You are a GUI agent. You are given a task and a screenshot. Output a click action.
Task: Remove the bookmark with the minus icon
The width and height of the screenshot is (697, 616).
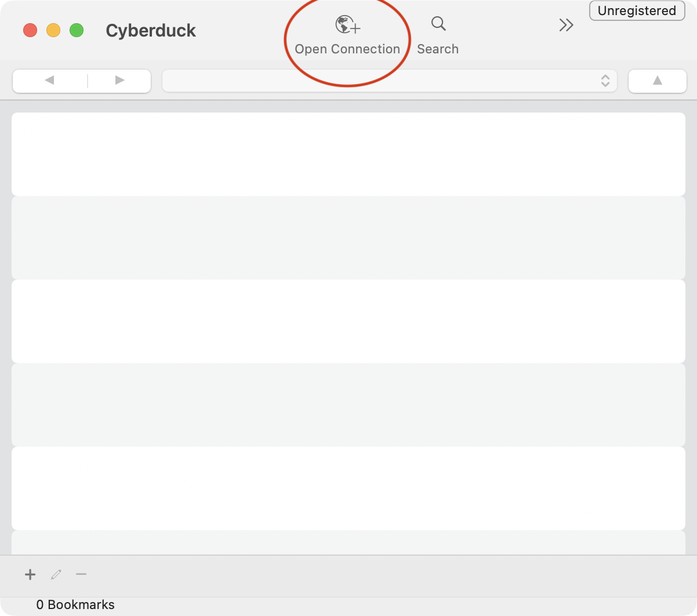[81, 574]
